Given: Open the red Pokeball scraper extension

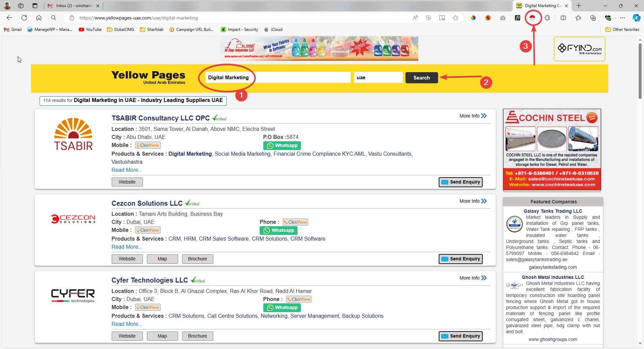Looking at the screenshot, I should (x=532, y=18).
